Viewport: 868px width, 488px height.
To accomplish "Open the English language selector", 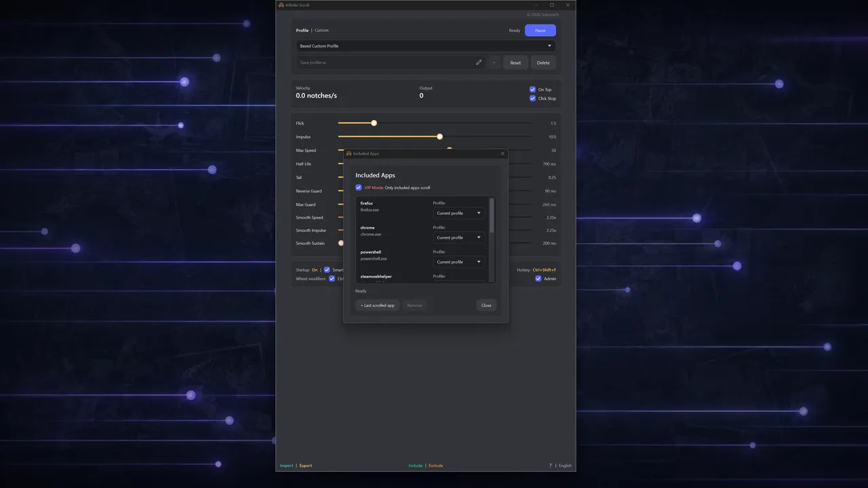I will [566, 466].
